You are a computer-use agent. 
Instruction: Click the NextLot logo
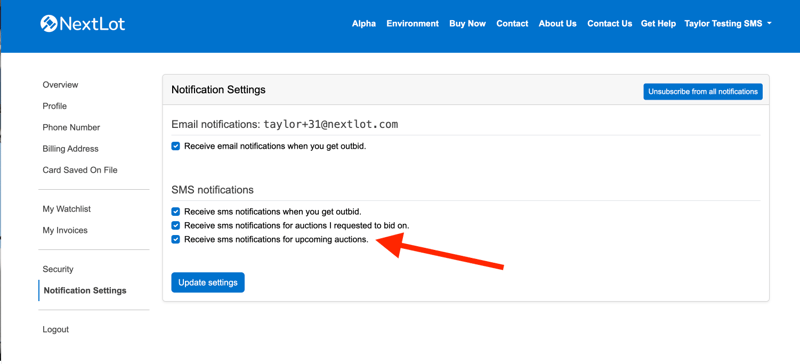click(x=83, y=23)
